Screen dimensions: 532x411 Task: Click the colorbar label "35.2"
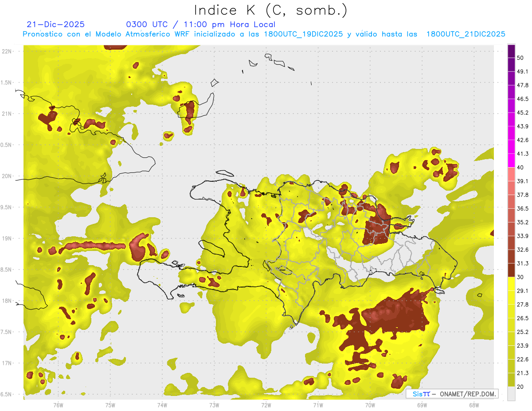pos(523,222)
